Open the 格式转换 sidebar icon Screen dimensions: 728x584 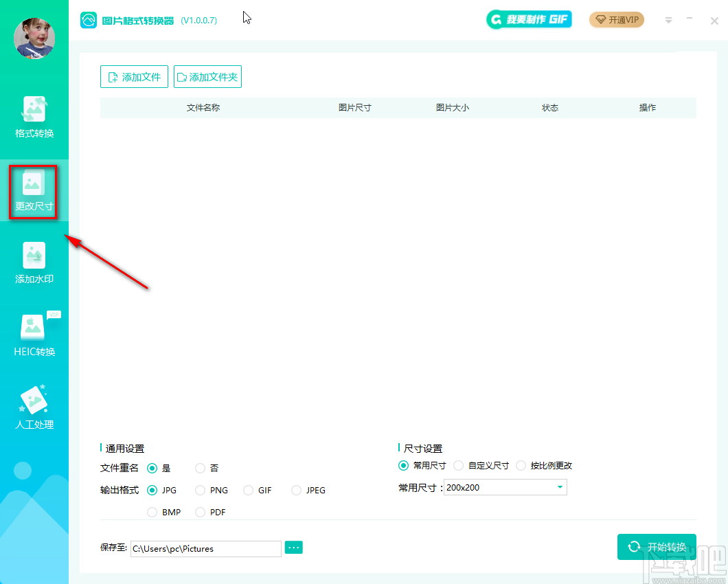34,110
